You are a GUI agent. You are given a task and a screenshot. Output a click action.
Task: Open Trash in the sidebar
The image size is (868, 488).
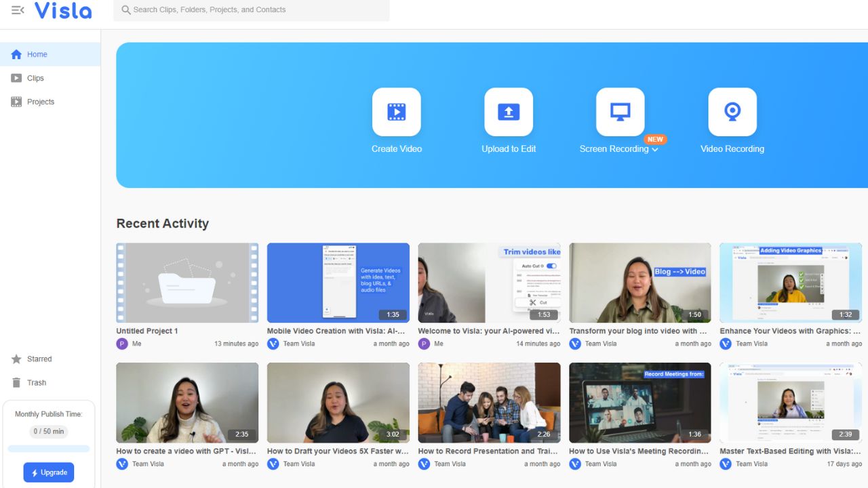pyautogui.click(x=50, y=383)
